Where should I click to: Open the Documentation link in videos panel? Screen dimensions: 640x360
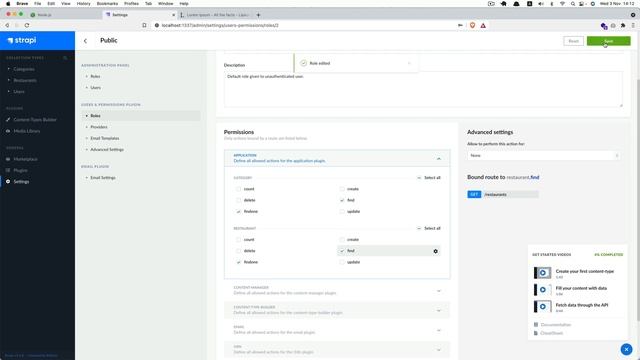(x=556, y=324)
